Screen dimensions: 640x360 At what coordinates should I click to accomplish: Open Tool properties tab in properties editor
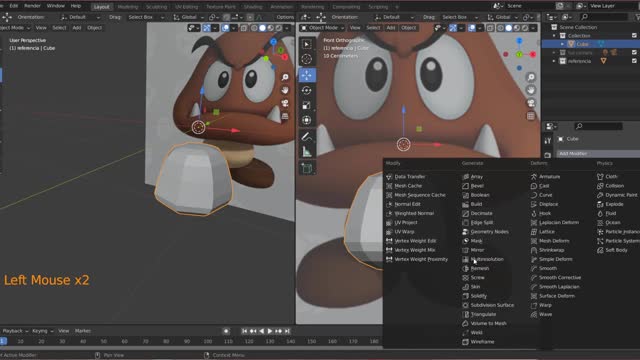click(548, 141)
